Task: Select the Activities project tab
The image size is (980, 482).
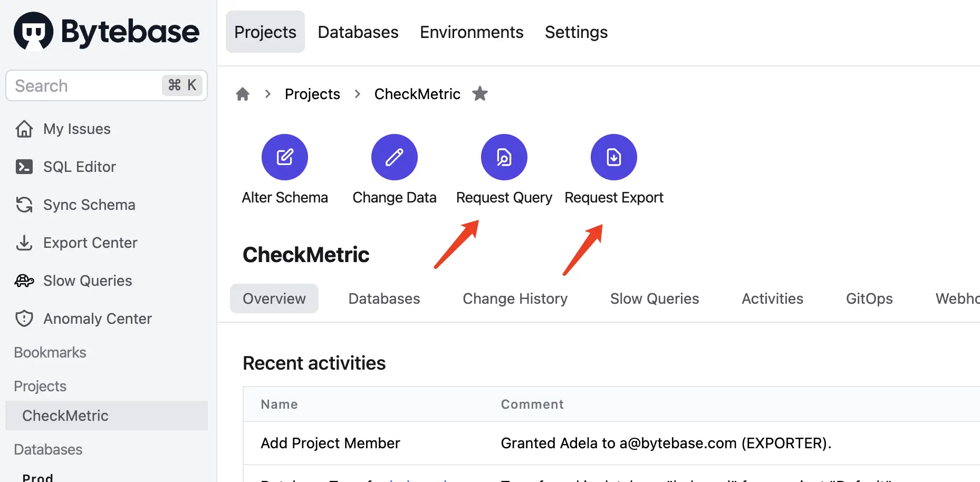Action: click(x=772, y=298)
